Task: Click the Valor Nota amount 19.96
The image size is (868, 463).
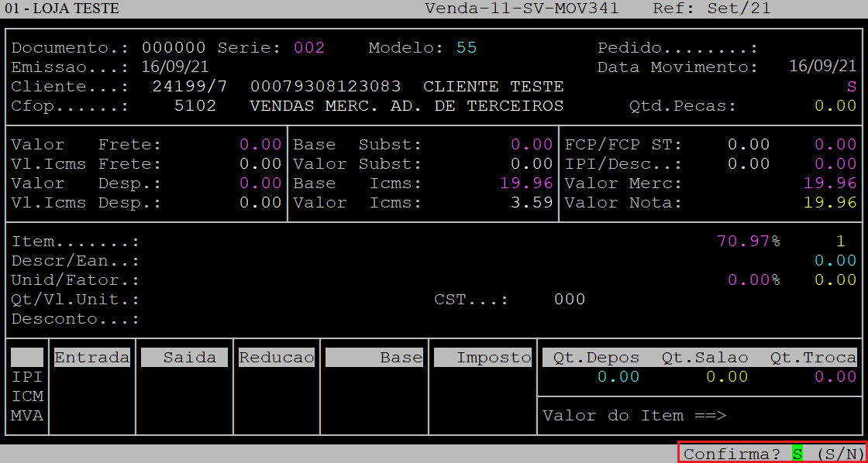Action: click(x=830, y=203)
